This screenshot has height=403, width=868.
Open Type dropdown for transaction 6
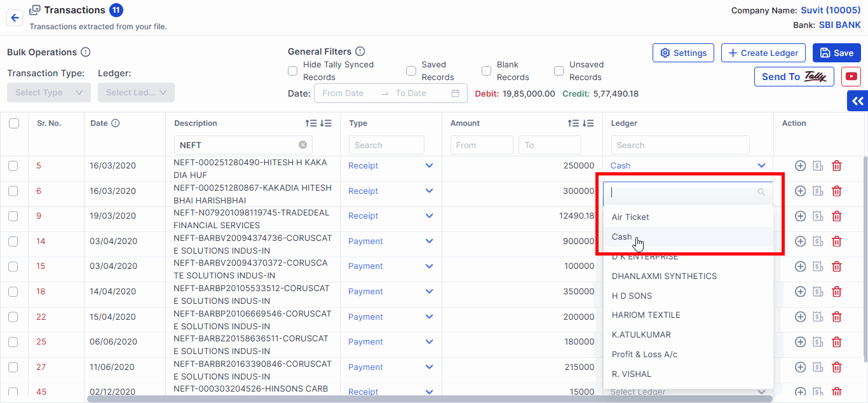(x=429, y=191)
